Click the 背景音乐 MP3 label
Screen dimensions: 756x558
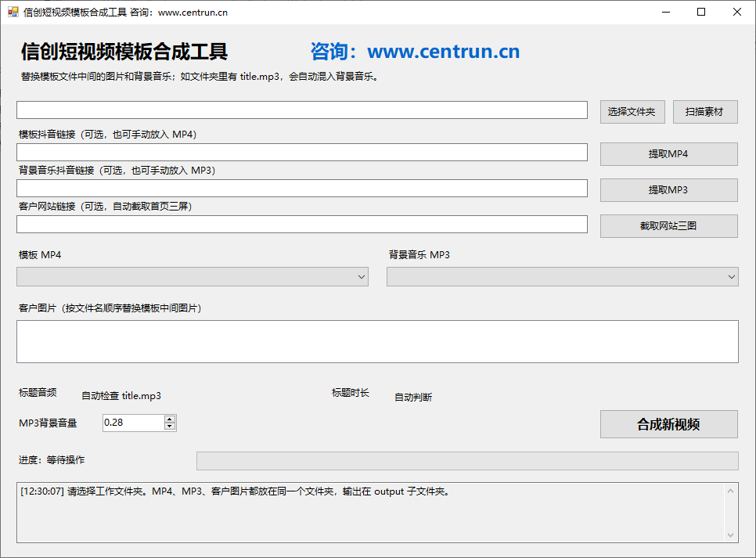click(419, 255)
